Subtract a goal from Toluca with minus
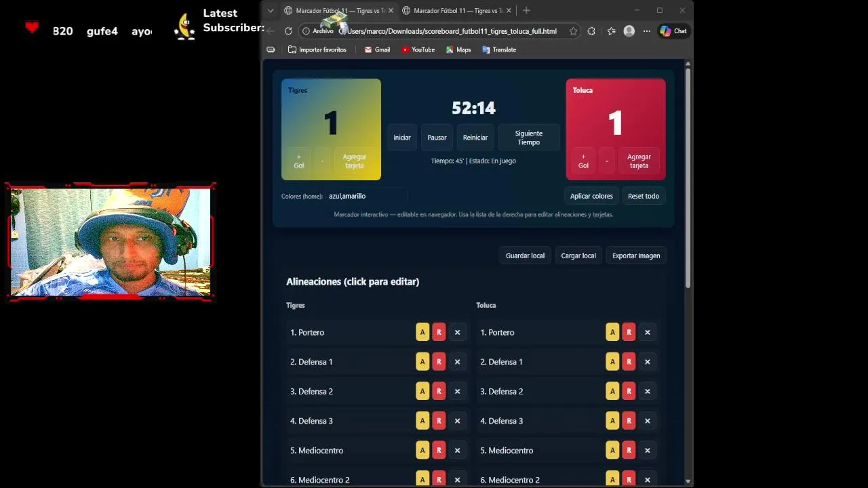Image resolution: width=868 pixels, height=488 pixels. click(607, 161)
